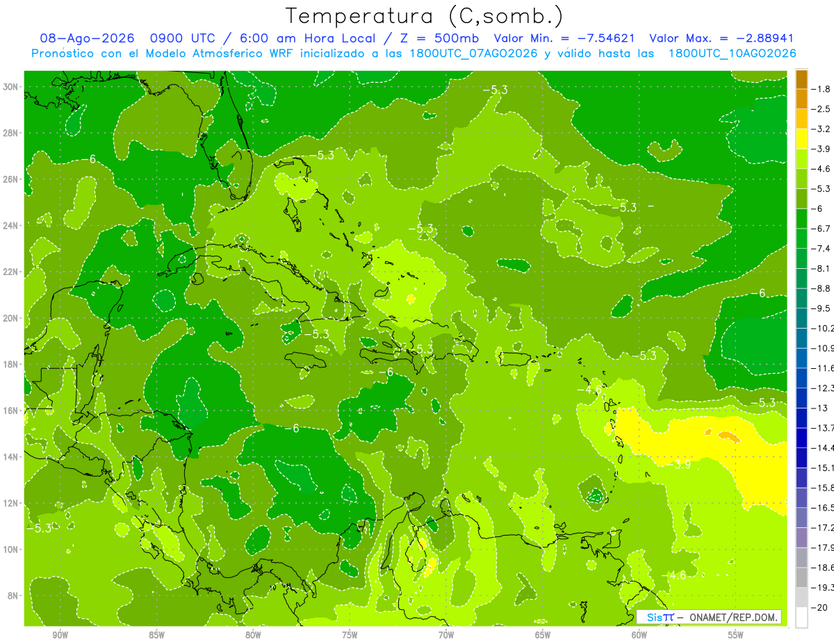Image resolution: width=834 pixels, height=644 pixels.
Task: Click the 60W longitude axis label
Action: 639,635
